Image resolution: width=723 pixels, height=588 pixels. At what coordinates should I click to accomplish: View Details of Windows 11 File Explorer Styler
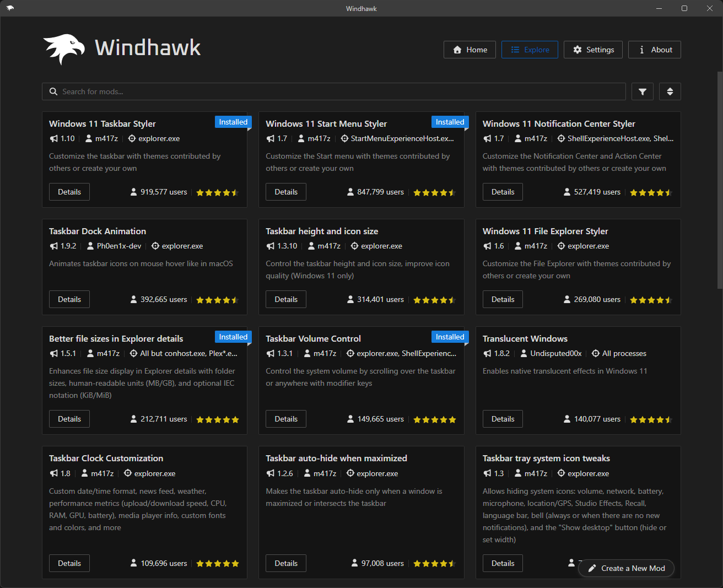coord(503,299)
